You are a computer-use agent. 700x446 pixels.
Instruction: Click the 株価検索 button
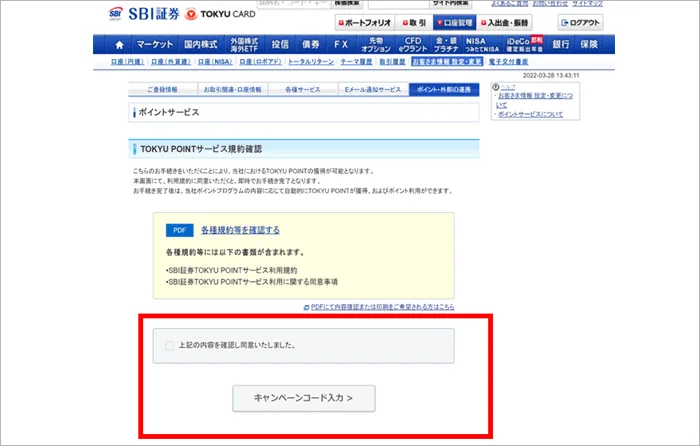(x=347, y=4)
